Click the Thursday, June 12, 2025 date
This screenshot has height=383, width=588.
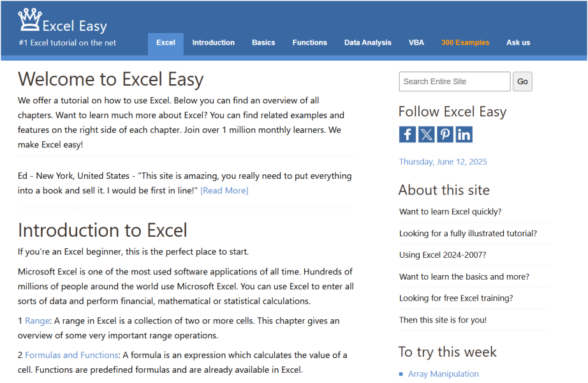click(443, 162)
